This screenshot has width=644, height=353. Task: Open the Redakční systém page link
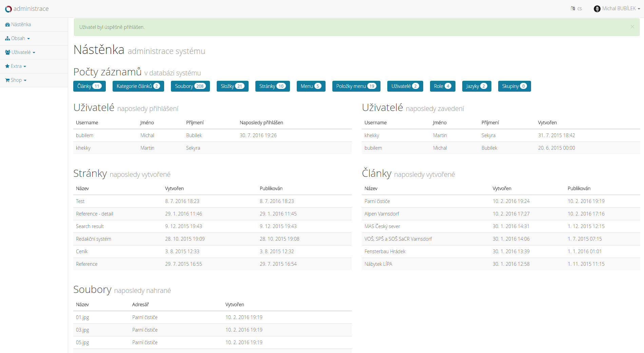click(x=94, y=239)
